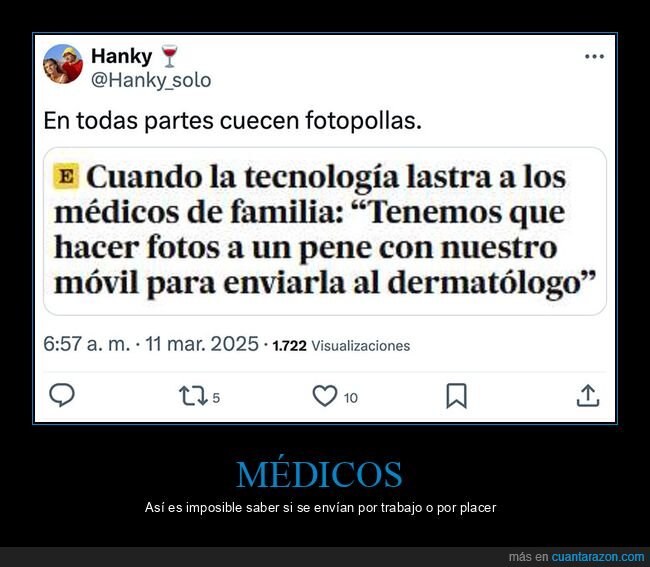Viewport: 650px width, 567px height.
Task: Open the quoted news headline card
Action: (x=325, y=231)
